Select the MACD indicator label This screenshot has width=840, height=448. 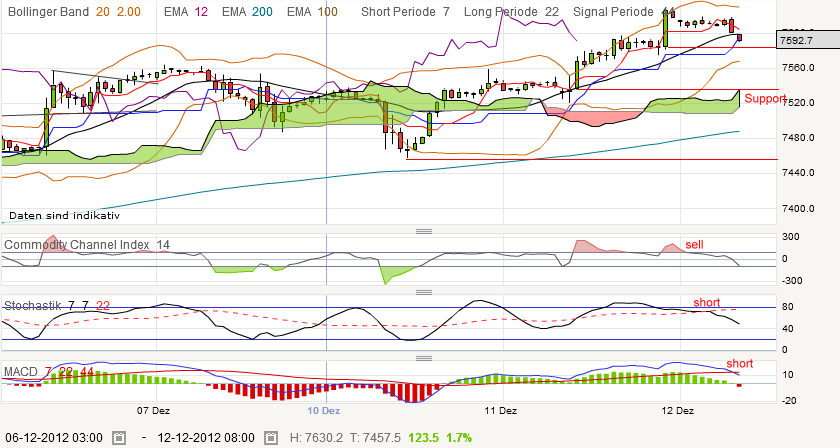20,371
